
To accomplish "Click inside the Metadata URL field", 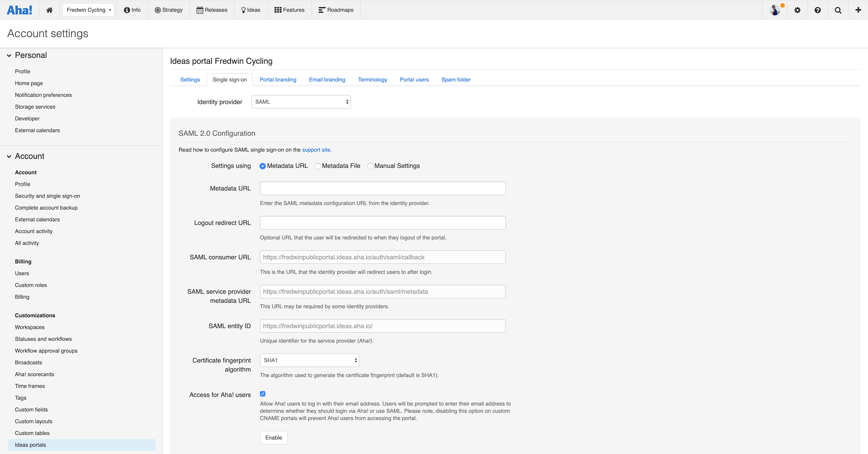I will (382, 188).
